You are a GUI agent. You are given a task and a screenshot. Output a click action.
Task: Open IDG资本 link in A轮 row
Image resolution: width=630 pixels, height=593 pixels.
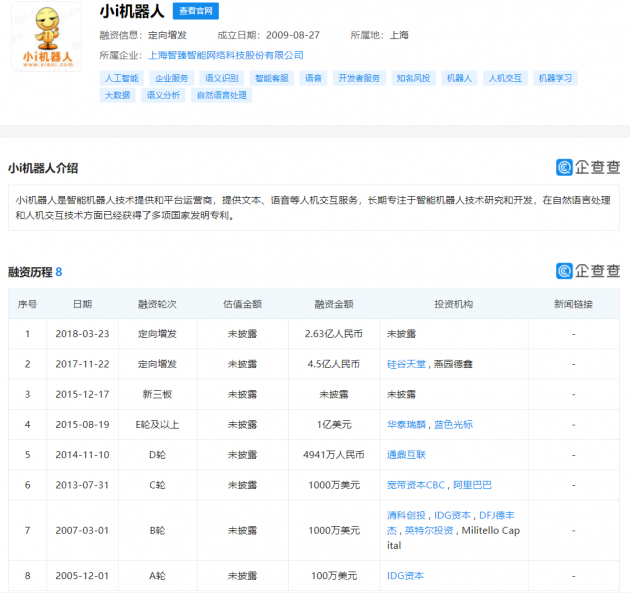pos(405,576)
